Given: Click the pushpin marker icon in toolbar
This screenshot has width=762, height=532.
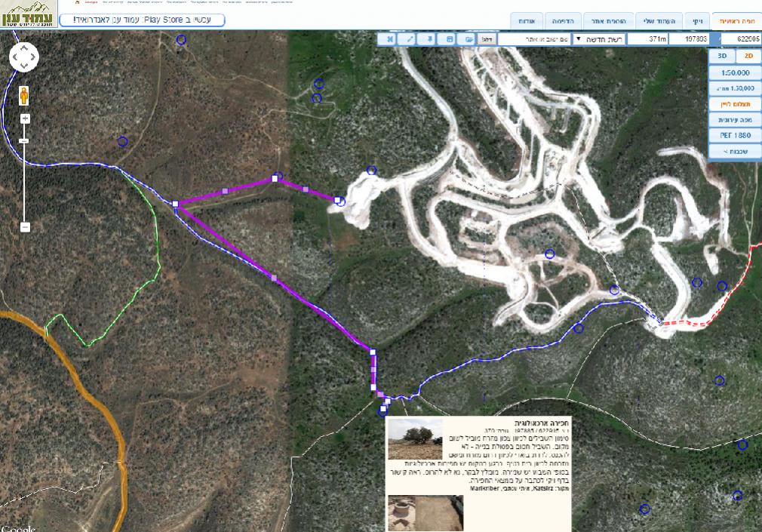Looking at the screenshot, I should tap(430, 38).
